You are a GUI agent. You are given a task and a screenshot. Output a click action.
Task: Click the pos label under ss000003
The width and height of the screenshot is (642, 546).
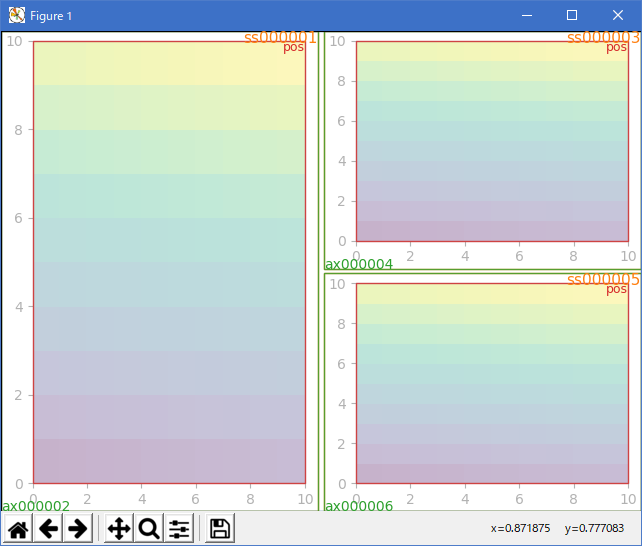click(616, 47)
